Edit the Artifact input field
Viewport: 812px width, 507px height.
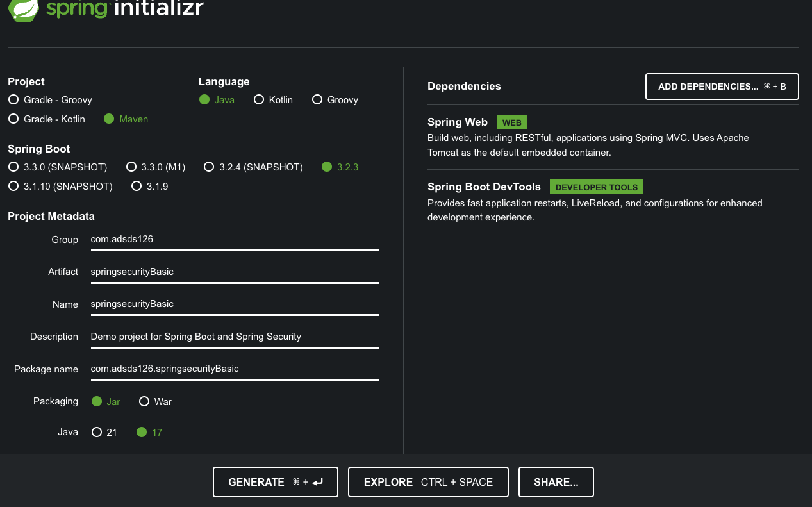(235, 272)
